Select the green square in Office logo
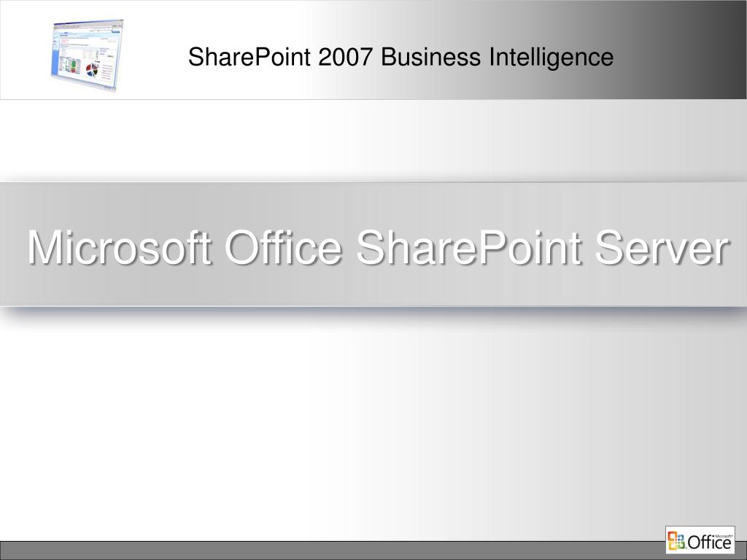747x560 pixels. tap(681, 545)
